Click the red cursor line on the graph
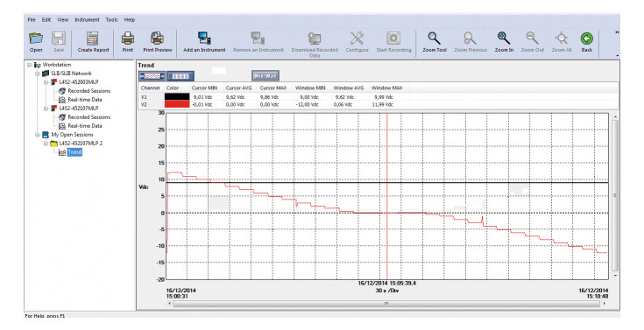 pyautogui.click(x=387, y=196)
